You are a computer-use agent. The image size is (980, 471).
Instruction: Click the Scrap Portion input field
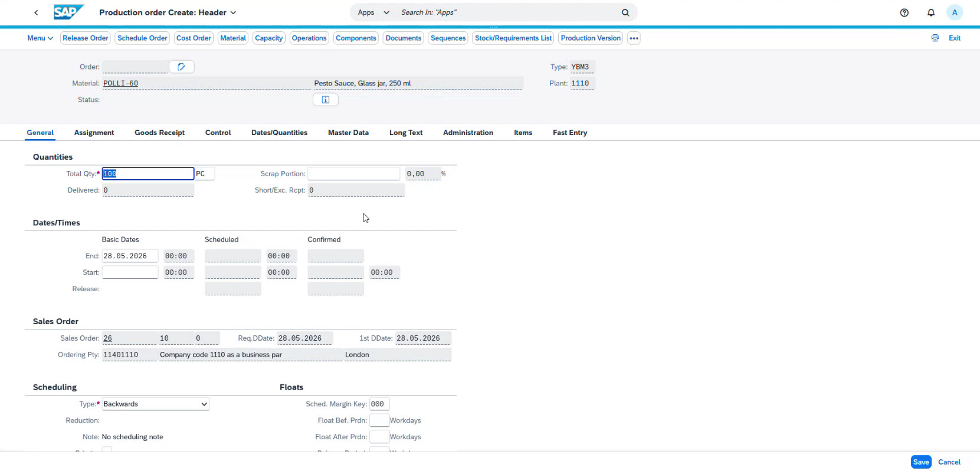coord(353,173)
